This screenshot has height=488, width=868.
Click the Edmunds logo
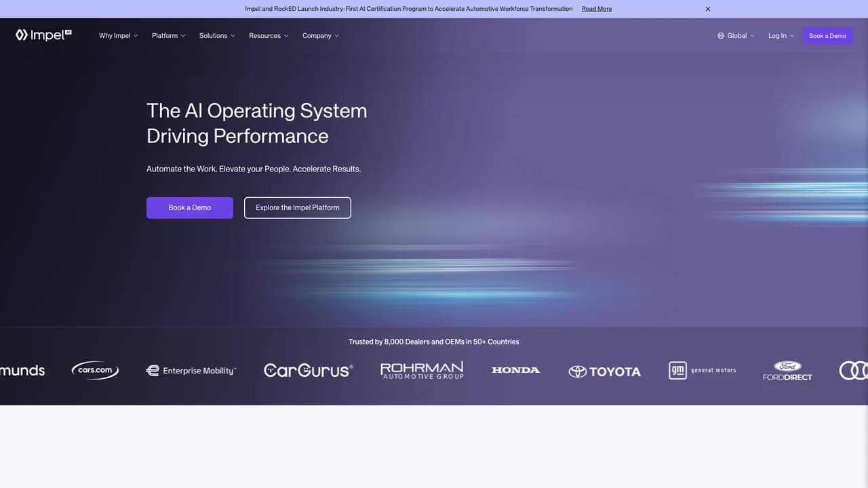[22, 371]
